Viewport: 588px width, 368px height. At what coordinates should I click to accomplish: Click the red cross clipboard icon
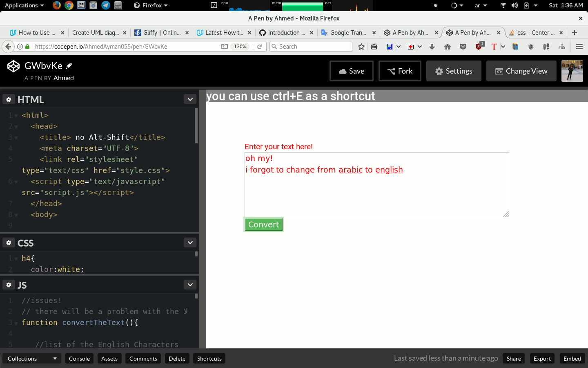(x=411, y=47)
